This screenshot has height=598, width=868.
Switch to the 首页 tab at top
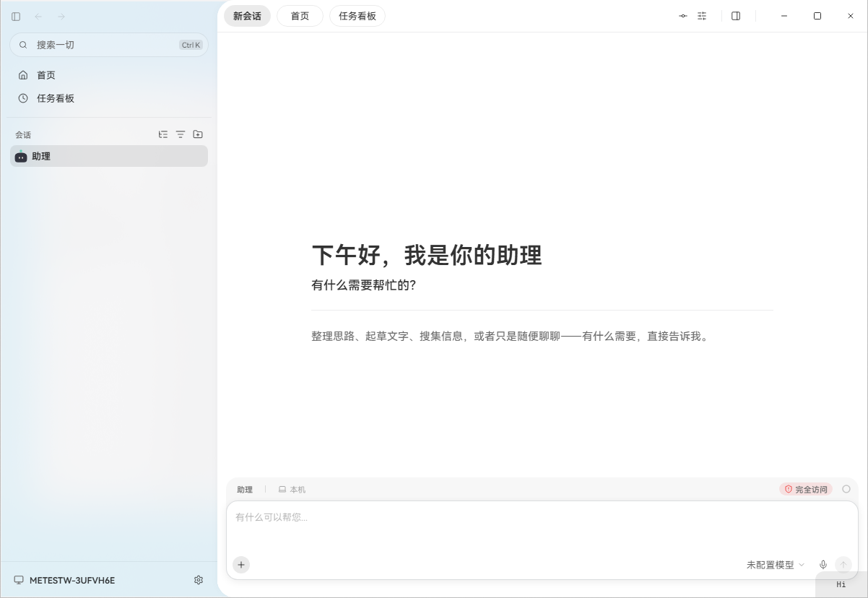click(x=300, y=16)
